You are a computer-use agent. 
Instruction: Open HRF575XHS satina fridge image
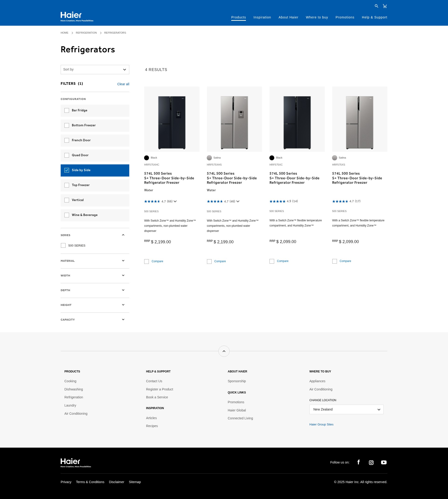coord(234,119)
